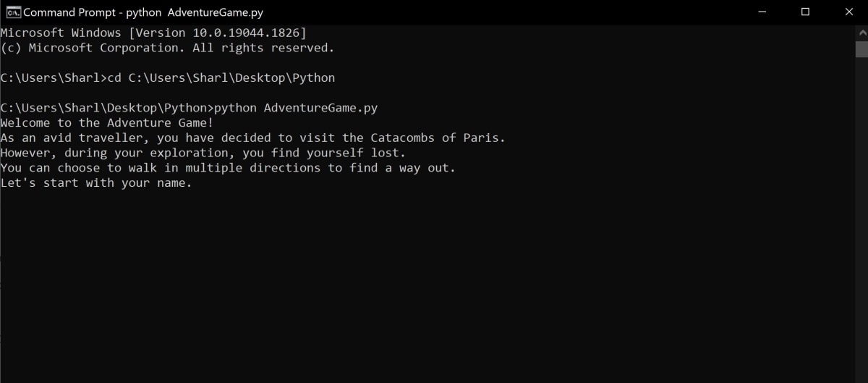Viewport: 868px width, 383px height.
Task: Click the '(c) Microsoft Corporation' copyright line
Action: click(168, 48)
